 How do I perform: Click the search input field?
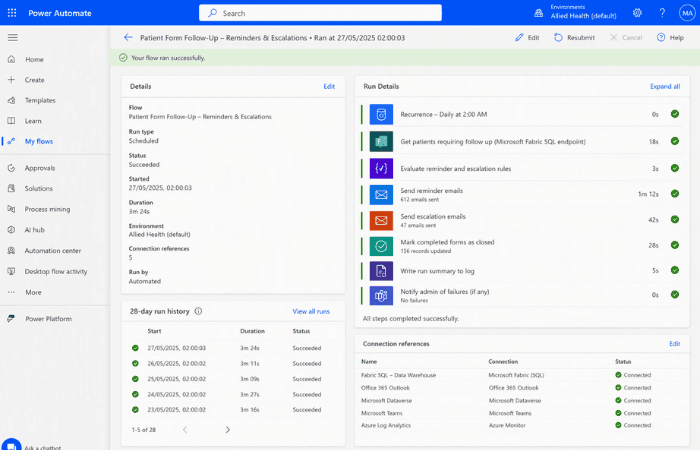(x=320, y=13)
